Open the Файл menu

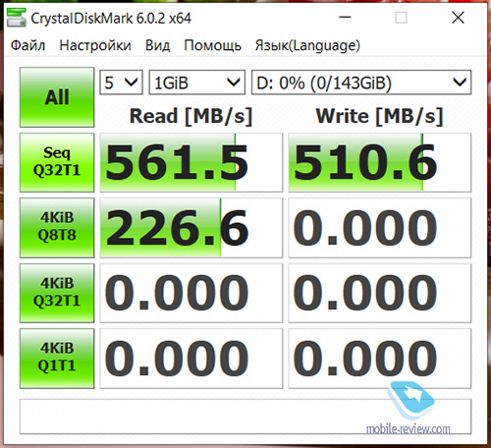pyautogui.click(x=27, y=45)
